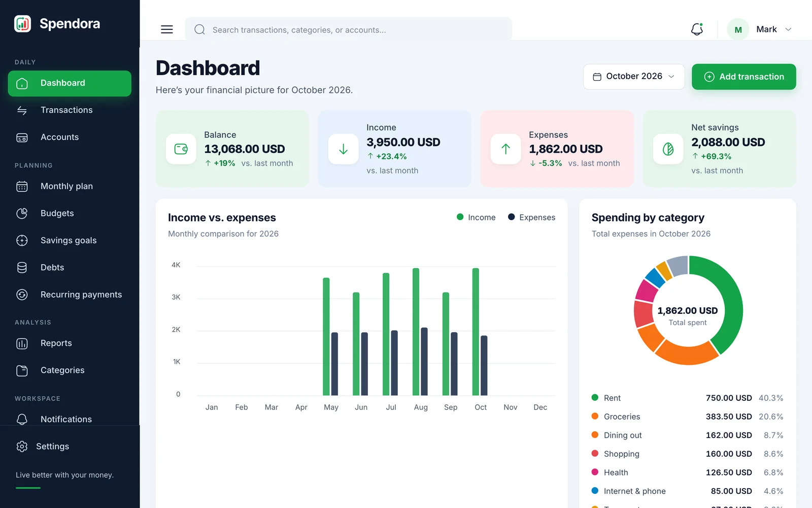Image resolution: width=812 pixels, height=508 pixels.
Task: Click the Rent 750.00 USD amount
Action: pyautogui.click(x=729, y=398)
